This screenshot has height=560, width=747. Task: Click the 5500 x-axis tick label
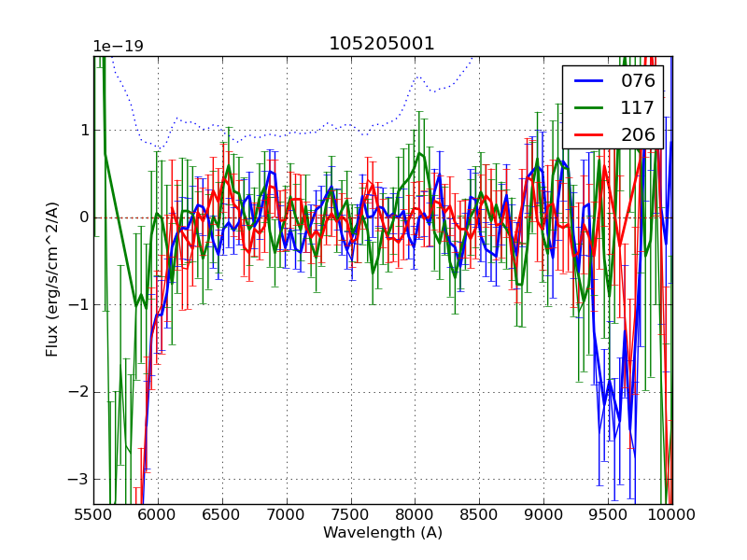[93, 514]
